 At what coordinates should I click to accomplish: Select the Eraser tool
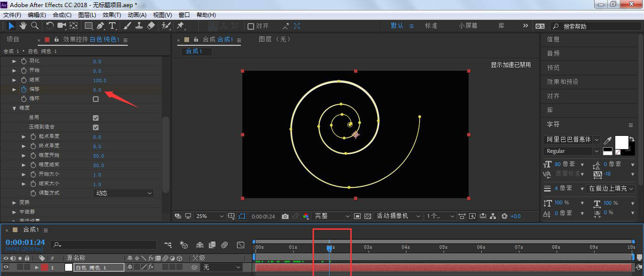(151, 26)
